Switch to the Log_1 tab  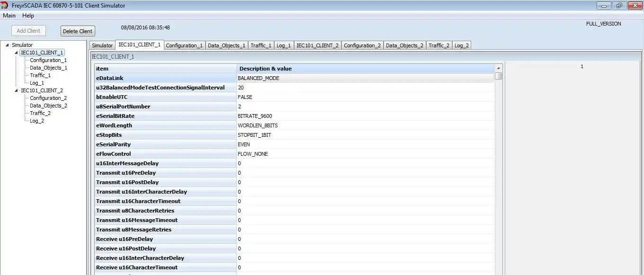284,45
